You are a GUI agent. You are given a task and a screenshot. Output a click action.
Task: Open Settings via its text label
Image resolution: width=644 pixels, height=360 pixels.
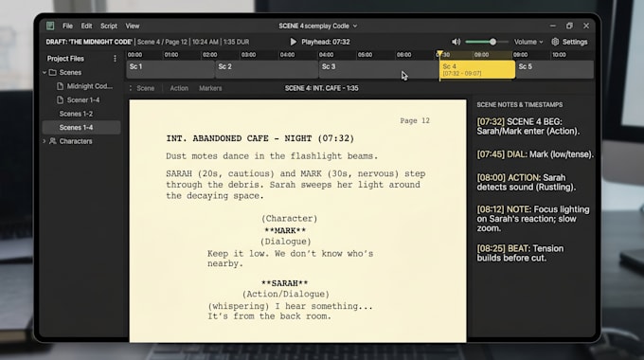coord(575,42)
